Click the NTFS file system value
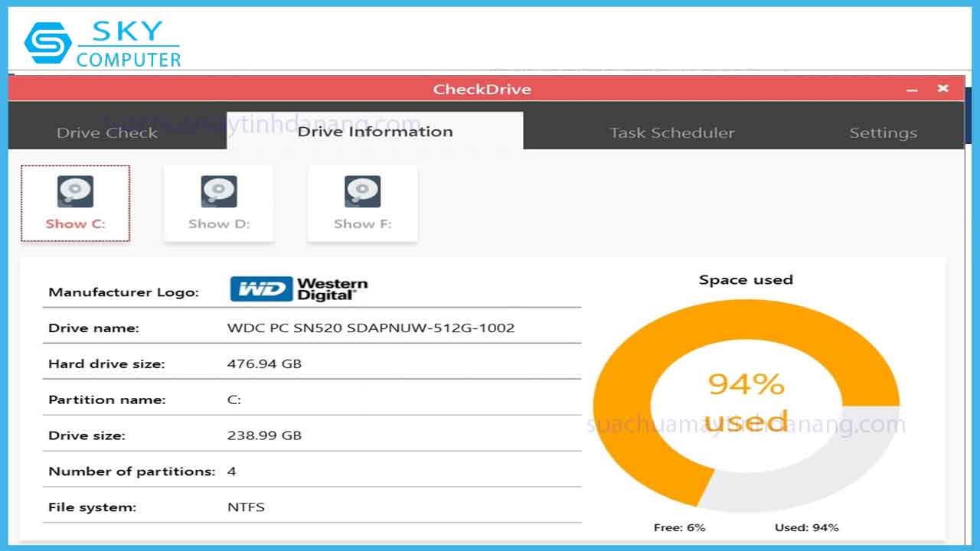This screenshot has width=980, height=551. tap(246, 507)
